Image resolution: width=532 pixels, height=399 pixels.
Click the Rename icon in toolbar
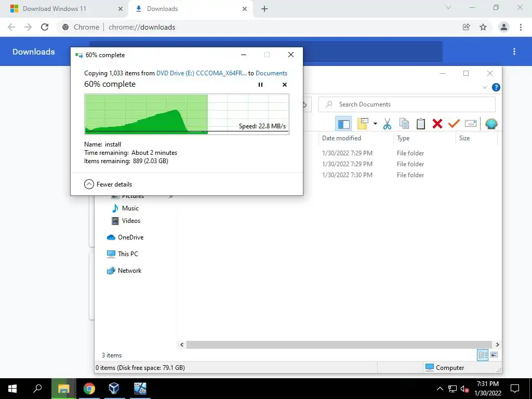click(x=471, y=124)
